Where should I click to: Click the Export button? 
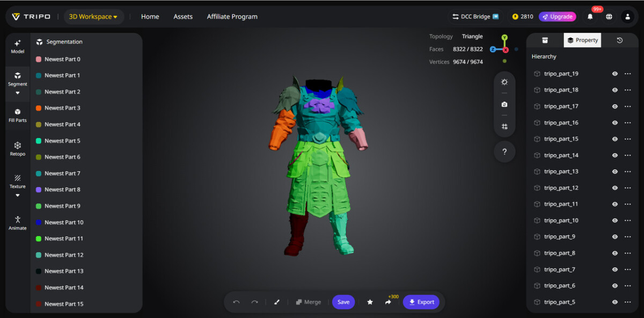(421, 302)
